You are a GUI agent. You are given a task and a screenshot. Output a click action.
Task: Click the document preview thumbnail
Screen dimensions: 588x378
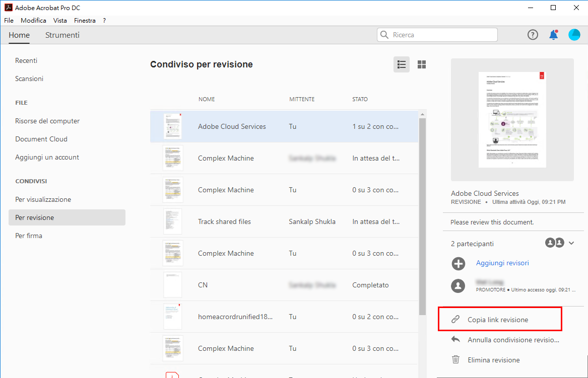pyautogui.click(x=512, y=120)
